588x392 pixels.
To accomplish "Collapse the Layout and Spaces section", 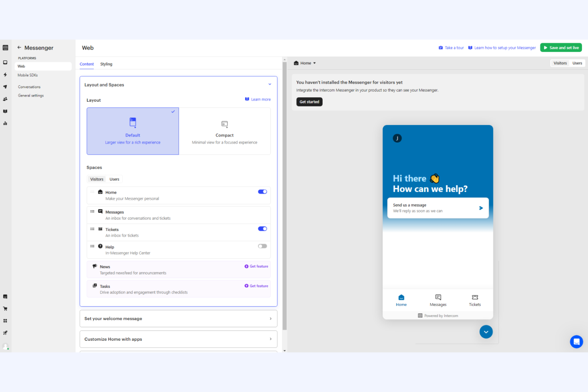I will [x=270, y=84].
